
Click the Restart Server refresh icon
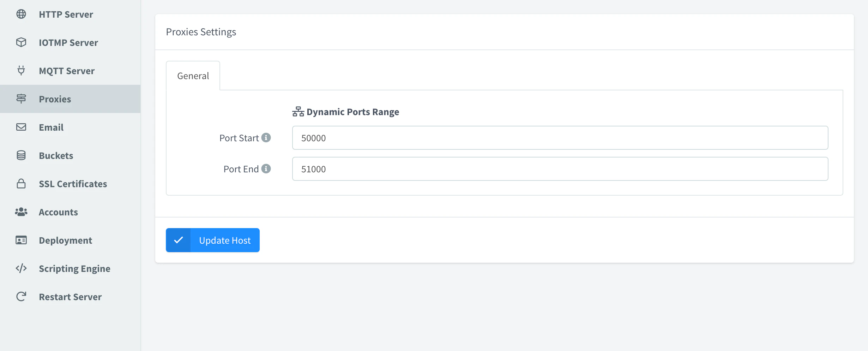click(21, 297)
